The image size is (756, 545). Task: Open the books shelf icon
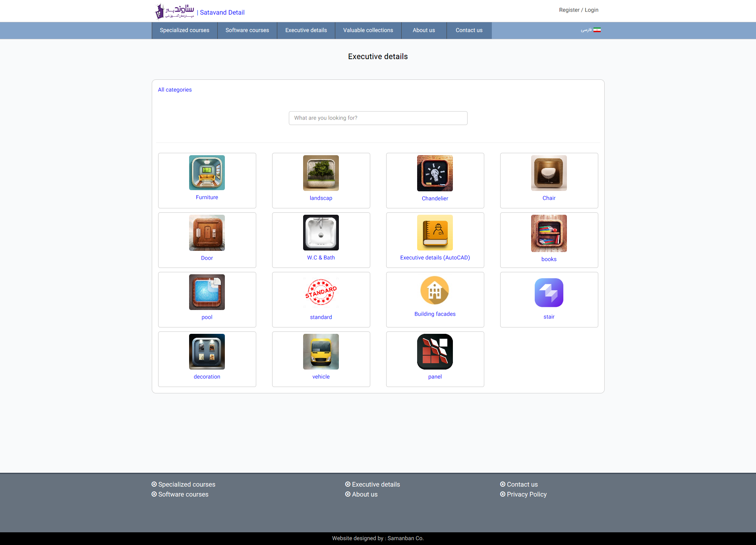[549, 233]
